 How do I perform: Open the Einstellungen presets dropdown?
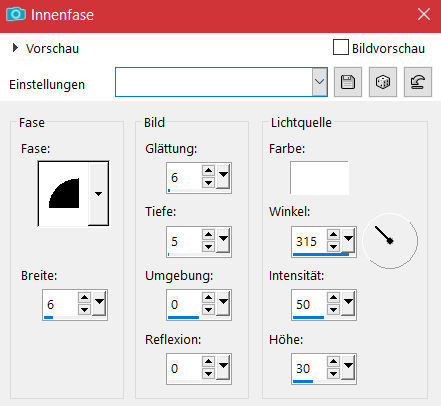tap(319, 82)
